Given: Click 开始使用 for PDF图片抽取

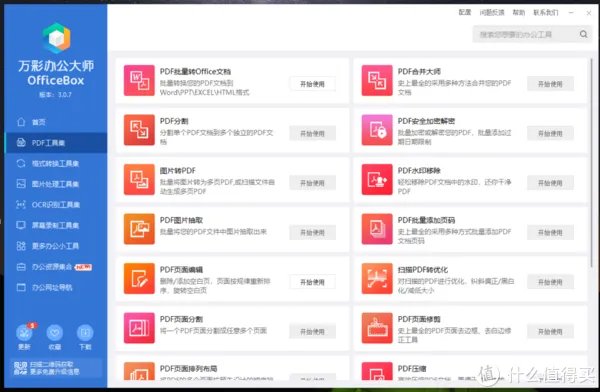Looking at the screenshot, I should pyautogui.click(x=312, y=232).
